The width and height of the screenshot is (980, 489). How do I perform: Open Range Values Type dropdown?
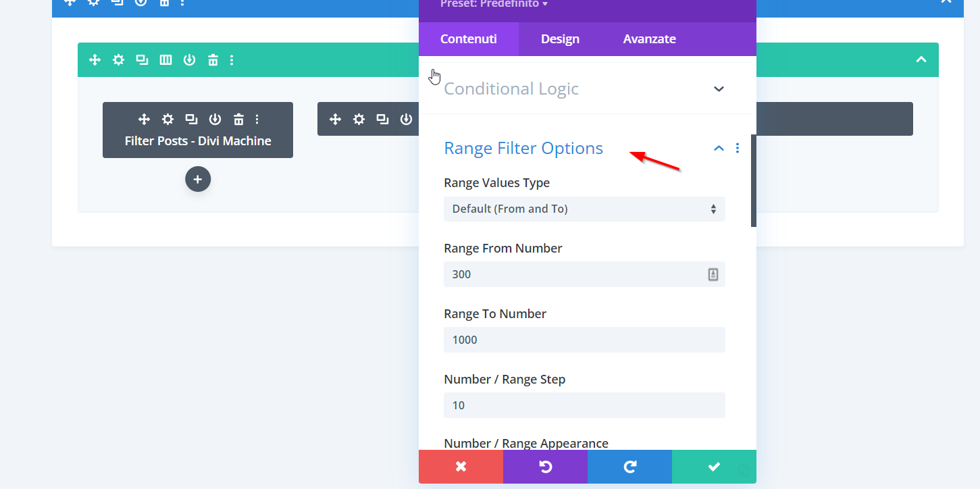click(x=584, y=209)
